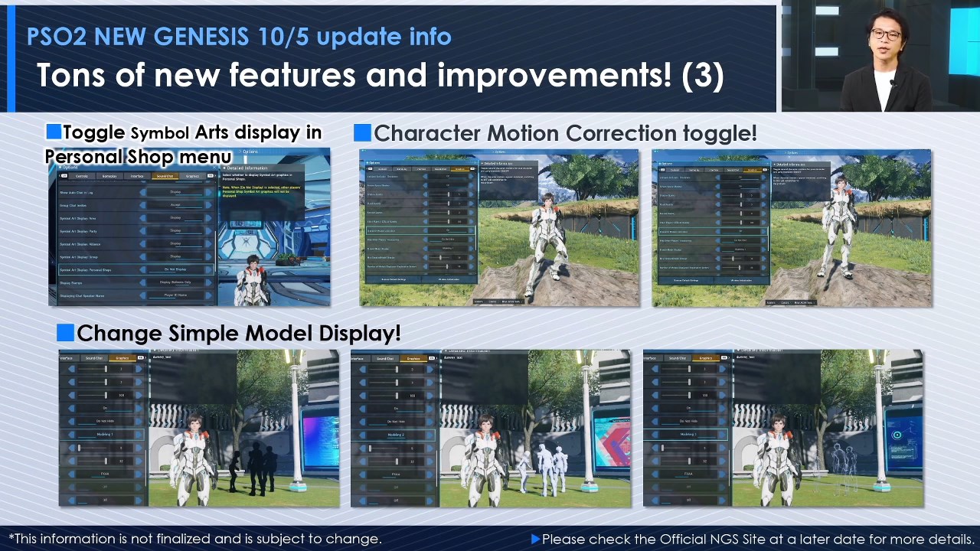
Task: Change the Display Balloons Only selection
Action: click(x=176, y=282)
